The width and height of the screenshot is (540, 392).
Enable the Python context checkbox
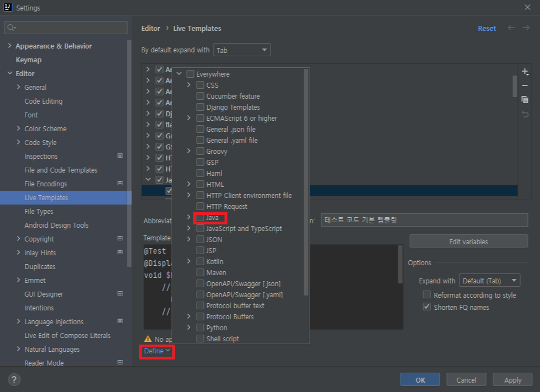(200, 327)
